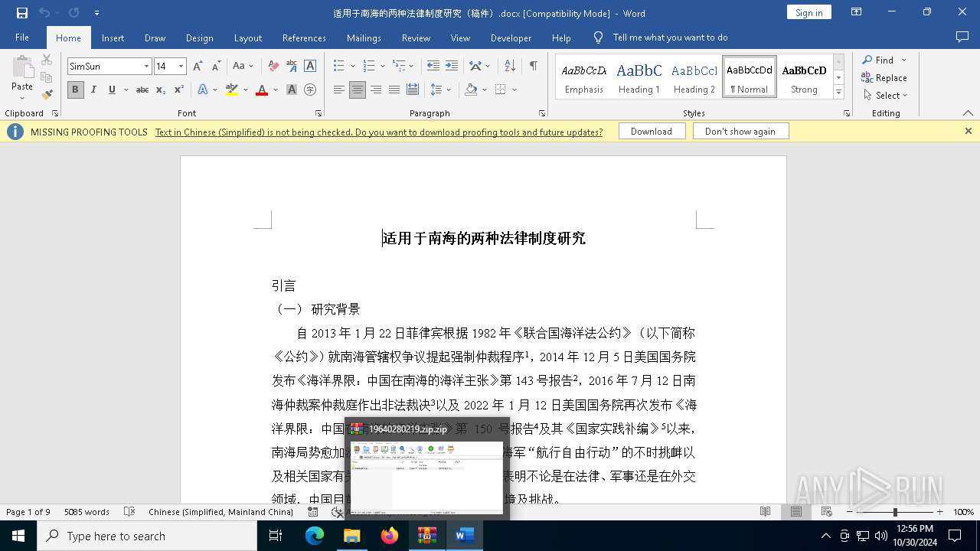
Task: Open Font dialog launcher
Action: [318, 113]
